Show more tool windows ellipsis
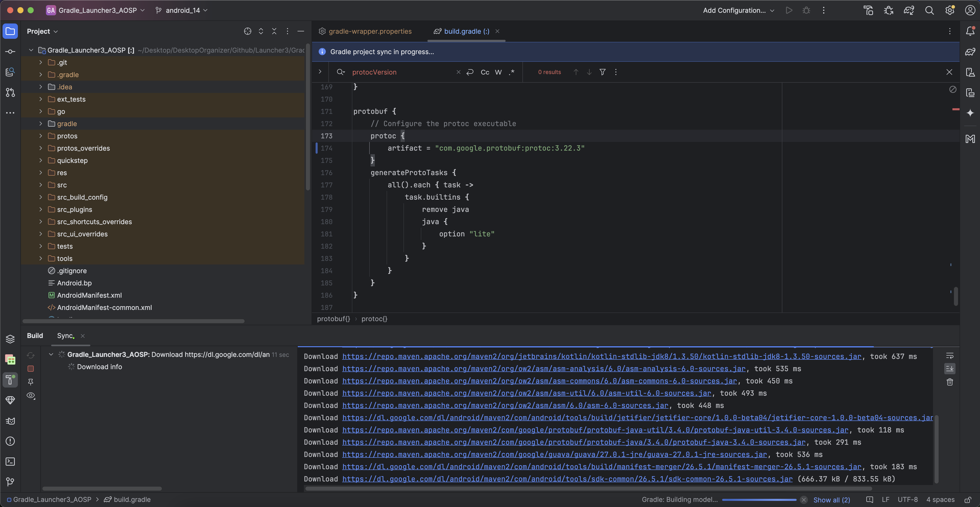The width and height of the screenshot is (980, 507). [x=10, y=113]
